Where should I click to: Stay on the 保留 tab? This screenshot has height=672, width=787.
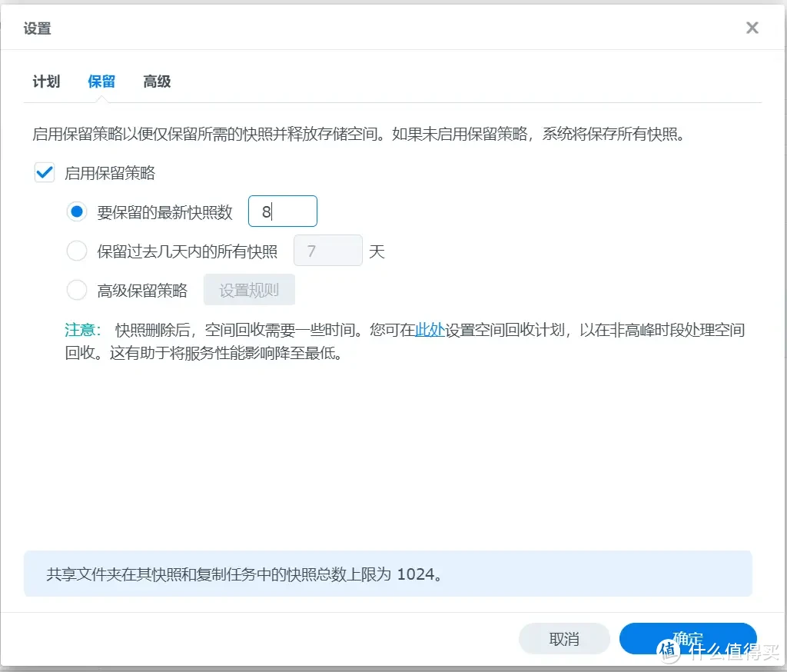[101, 82]
